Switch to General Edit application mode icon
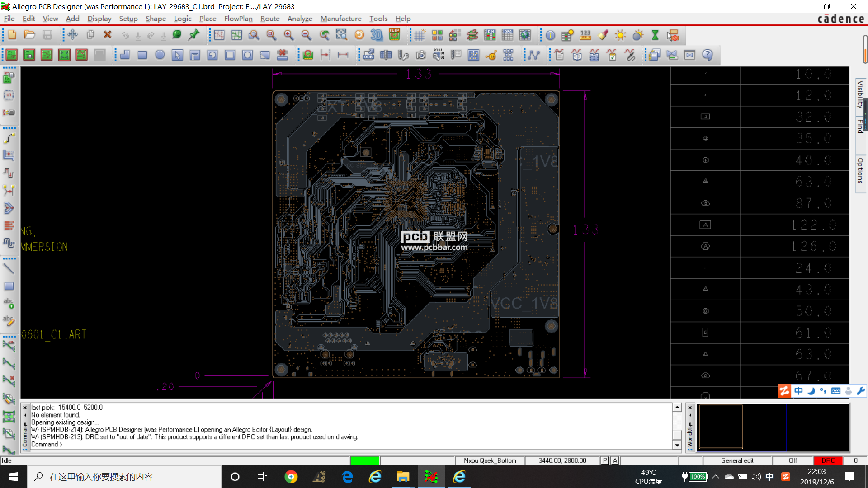 (x=12, y=55)
